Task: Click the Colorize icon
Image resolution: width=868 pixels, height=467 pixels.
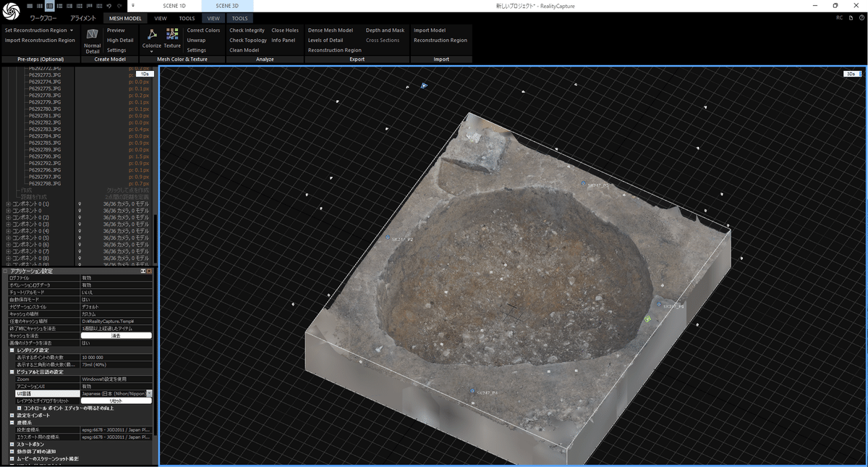Action: [152, 34]
